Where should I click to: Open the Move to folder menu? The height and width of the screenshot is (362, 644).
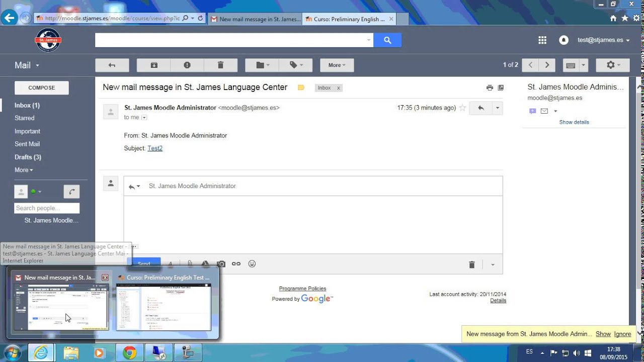click(x=262, y=65)
